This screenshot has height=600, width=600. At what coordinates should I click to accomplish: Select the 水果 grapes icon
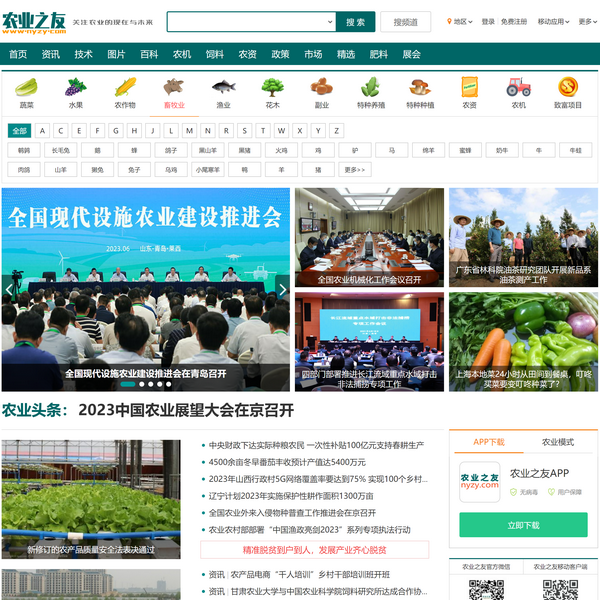76,88
